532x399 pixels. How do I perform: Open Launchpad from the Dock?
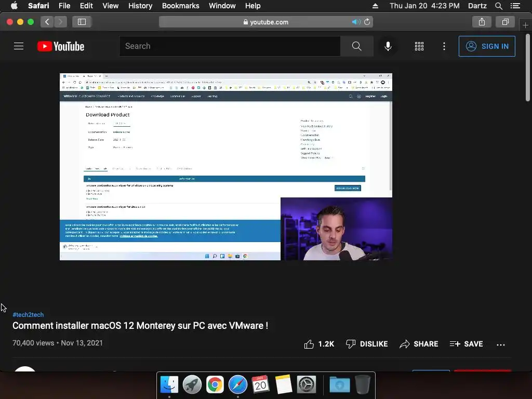point(192,385)
